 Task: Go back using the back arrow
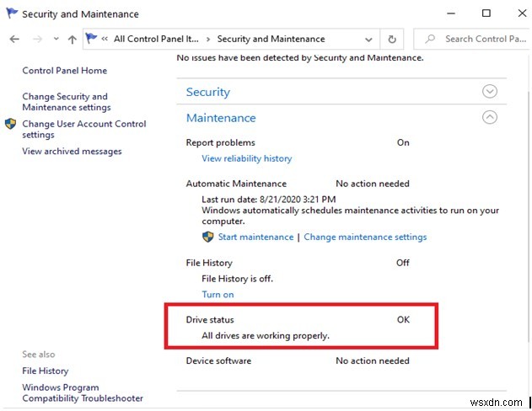14,39
